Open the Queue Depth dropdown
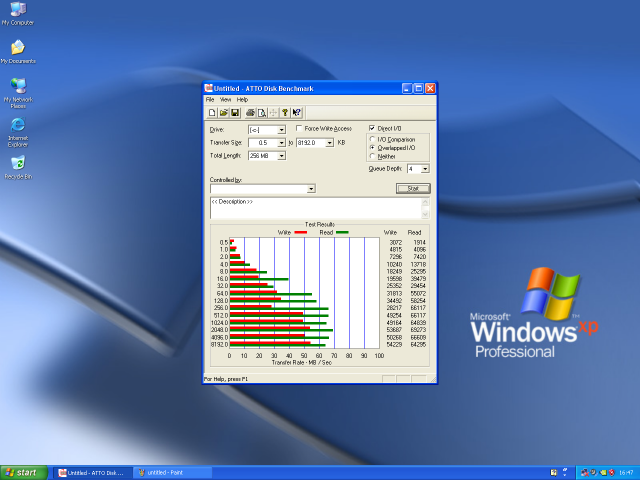The image size is (640, 480). click(x=425, y=169)
